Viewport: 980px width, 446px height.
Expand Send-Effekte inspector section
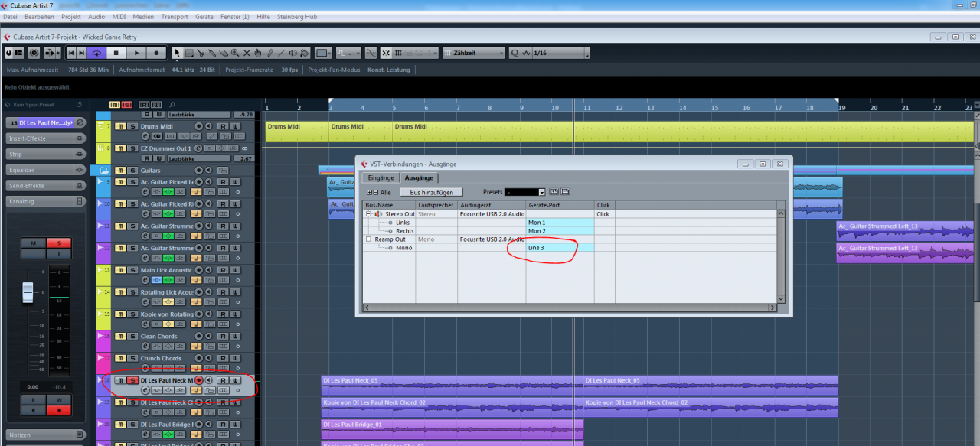coord(46,185)
